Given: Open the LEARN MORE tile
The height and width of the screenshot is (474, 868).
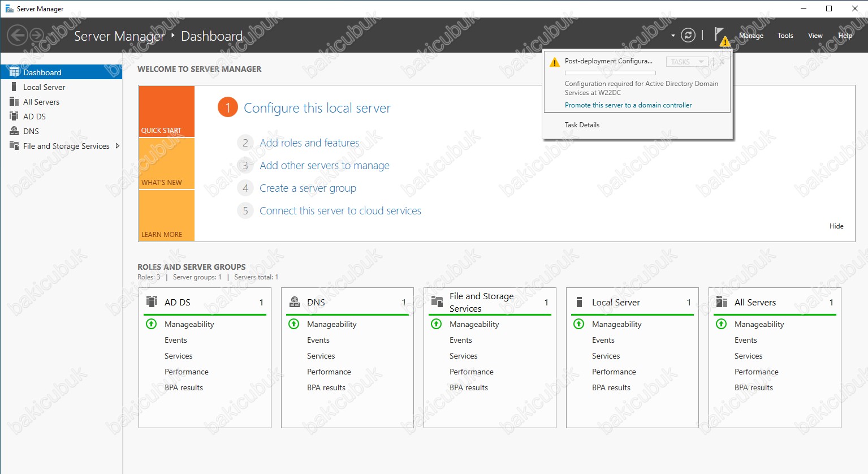Looking at the screenshot, I should click(166, 216).
